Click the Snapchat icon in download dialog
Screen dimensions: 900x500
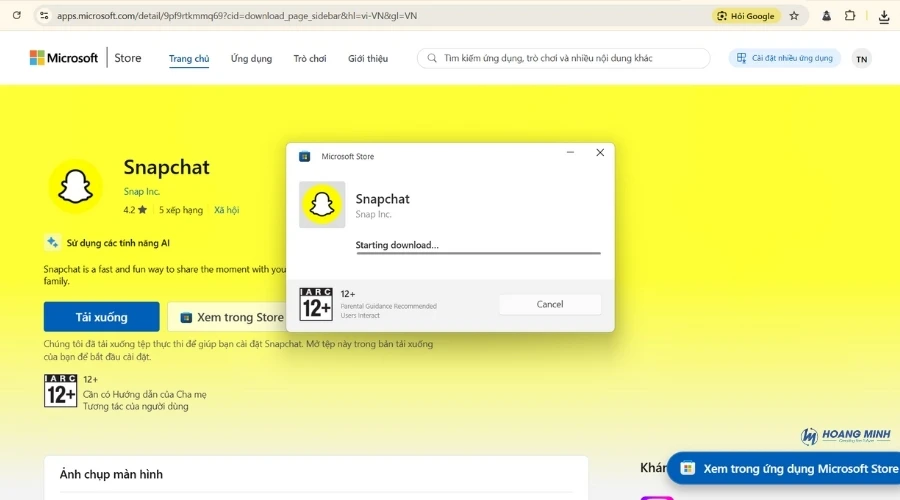322,205
